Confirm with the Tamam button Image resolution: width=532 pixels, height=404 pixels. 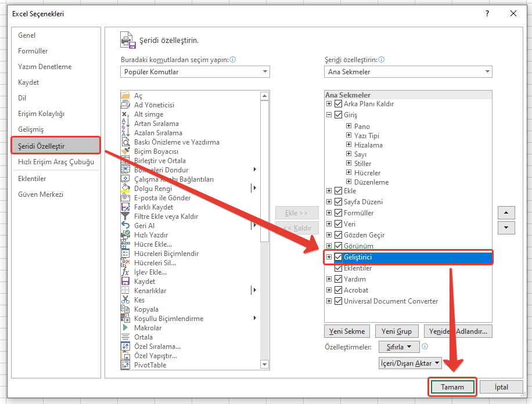[452, 387]
